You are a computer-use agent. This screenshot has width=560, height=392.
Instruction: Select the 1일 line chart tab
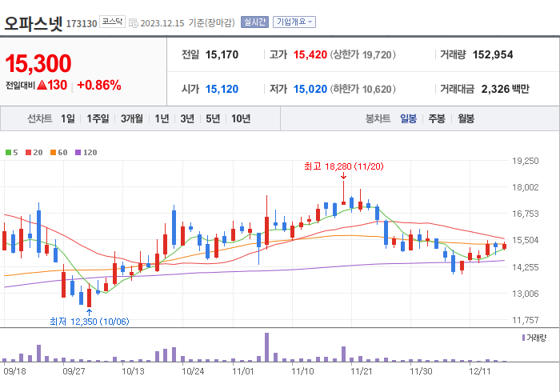click(68, 118)
